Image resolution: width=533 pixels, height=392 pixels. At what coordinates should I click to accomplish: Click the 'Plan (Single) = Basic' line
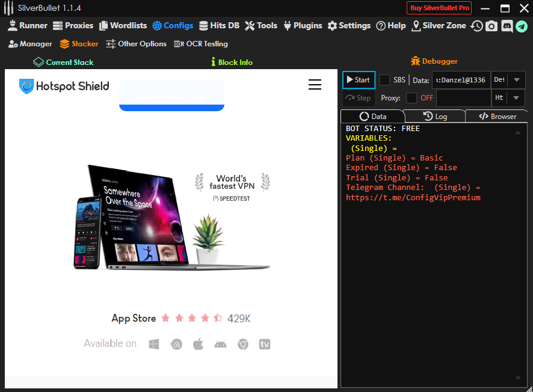click(x=394, y=158)
